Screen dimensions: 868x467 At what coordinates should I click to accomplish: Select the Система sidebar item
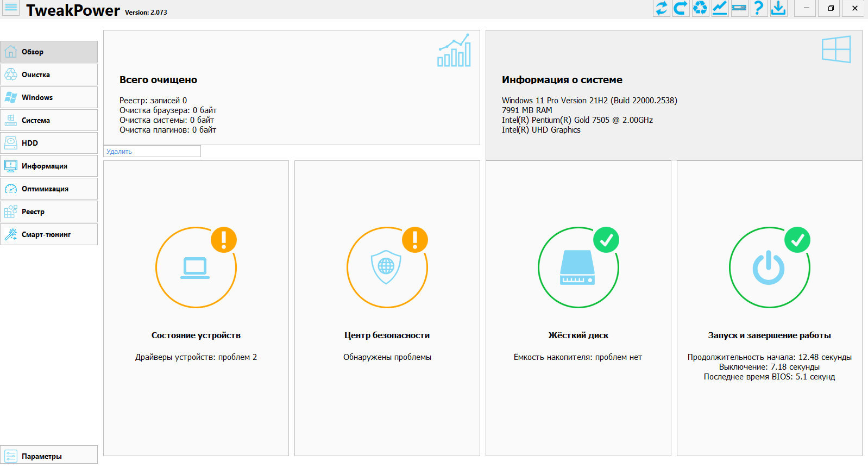click(x=49, y=120)
